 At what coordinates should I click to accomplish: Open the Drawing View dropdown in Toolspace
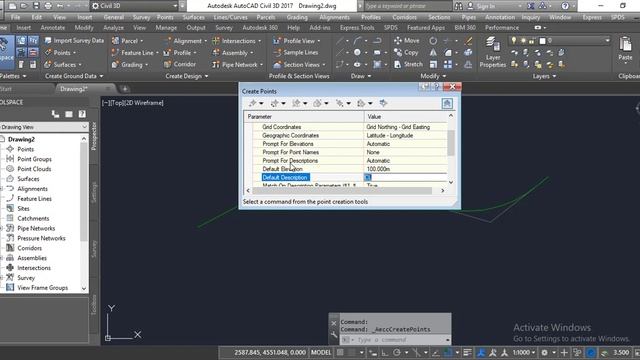[44, 127]
